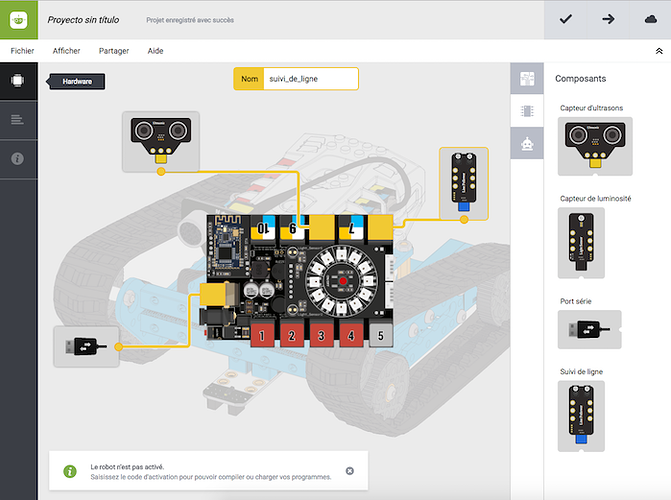Click the LED ring on the board

click(342, 281)
